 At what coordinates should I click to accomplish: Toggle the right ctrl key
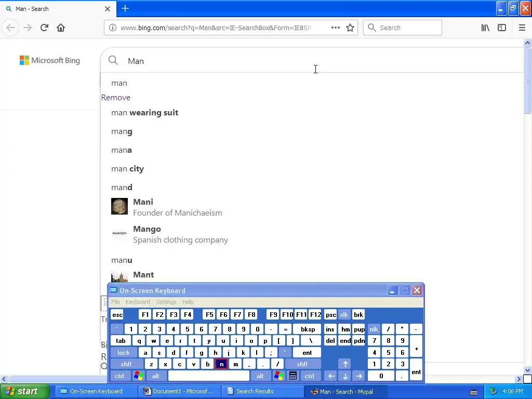coord(310,376)
